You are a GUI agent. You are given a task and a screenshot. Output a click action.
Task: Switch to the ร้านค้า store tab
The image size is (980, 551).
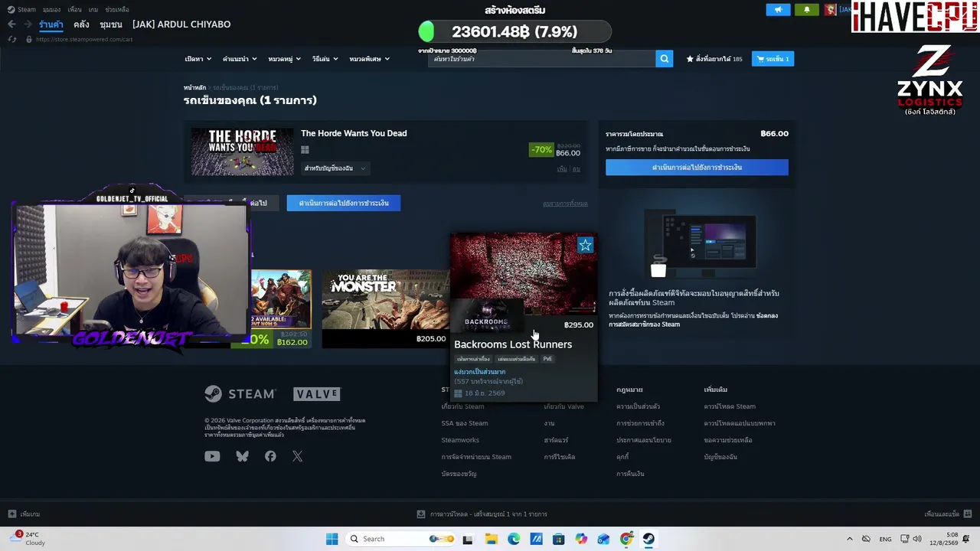point(51,24)
